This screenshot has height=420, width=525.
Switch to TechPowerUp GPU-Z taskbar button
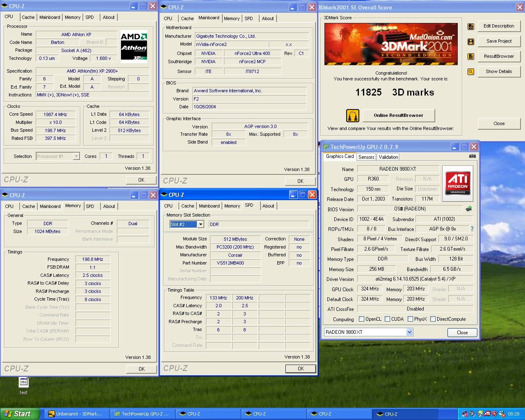coord(142,414)
